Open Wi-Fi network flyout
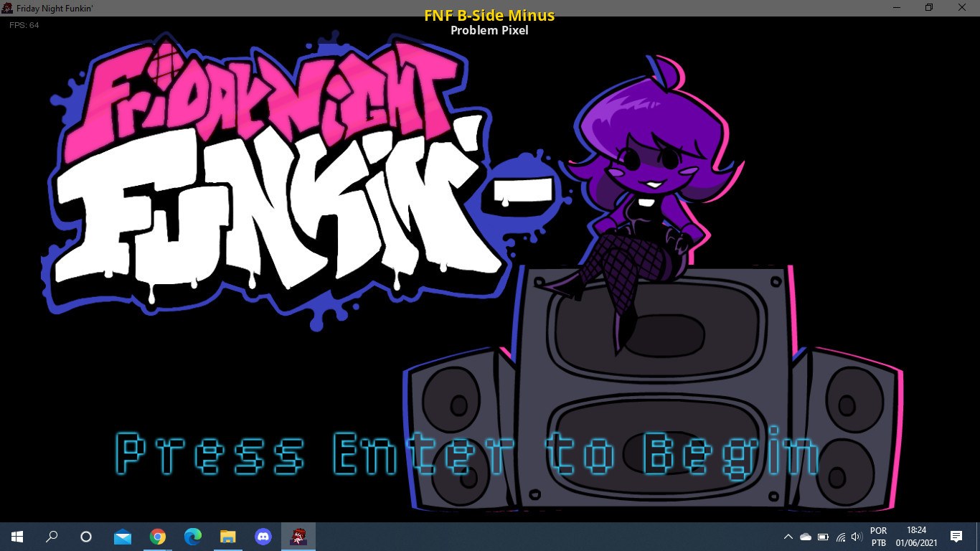Screen dimensions: 980x551 point(840,537)
